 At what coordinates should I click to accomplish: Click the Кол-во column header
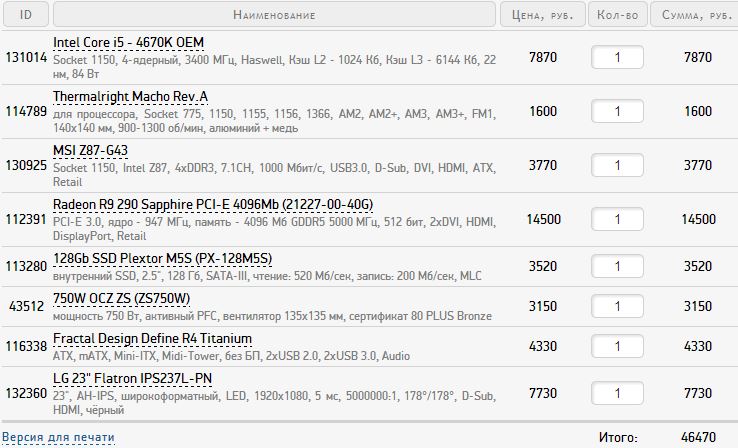(618, 15)
